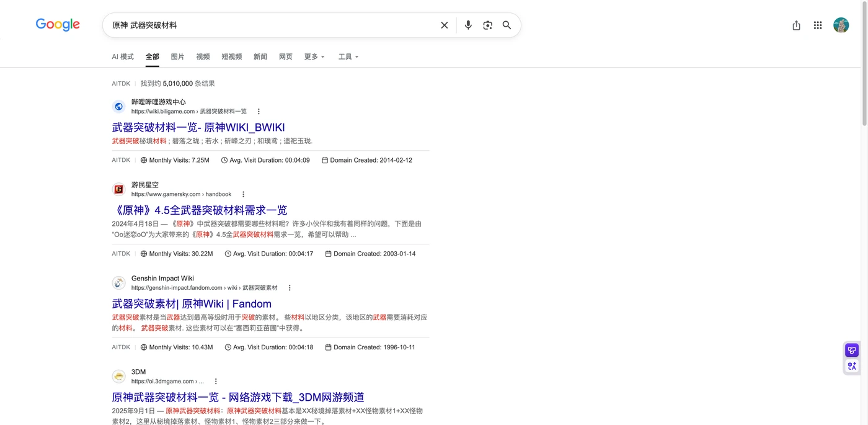This screenshot has height=425, width=868.
Task: Click calendar icon beside Domain Created: 2014-02-12
Action: tap(325, 160)
